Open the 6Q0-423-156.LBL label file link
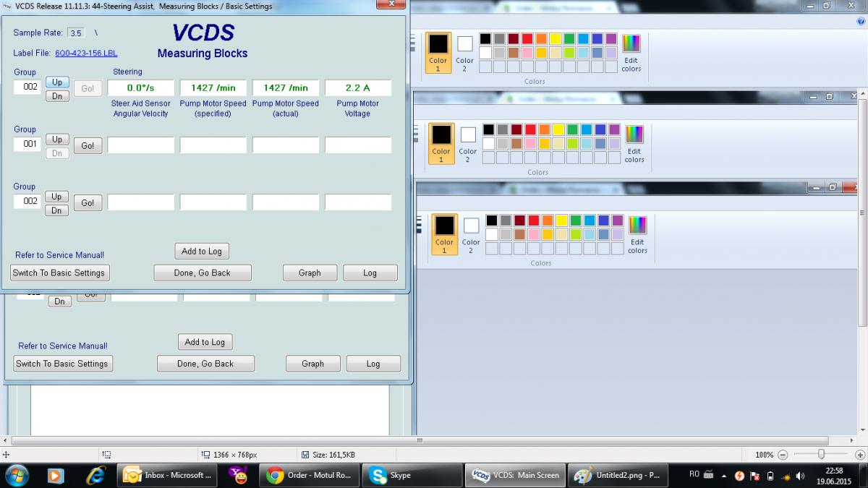Screen dimensions: 868x488 (86, 53)
